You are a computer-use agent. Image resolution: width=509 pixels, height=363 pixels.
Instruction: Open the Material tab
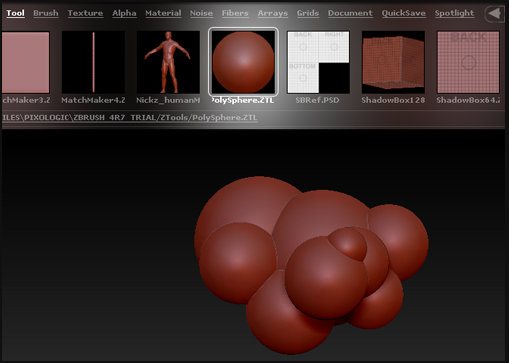163,13
